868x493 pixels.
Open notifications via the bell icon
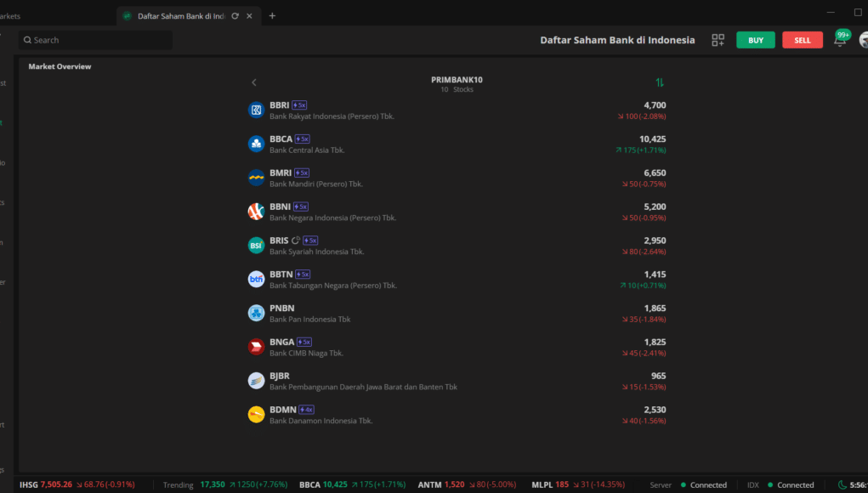840,39
